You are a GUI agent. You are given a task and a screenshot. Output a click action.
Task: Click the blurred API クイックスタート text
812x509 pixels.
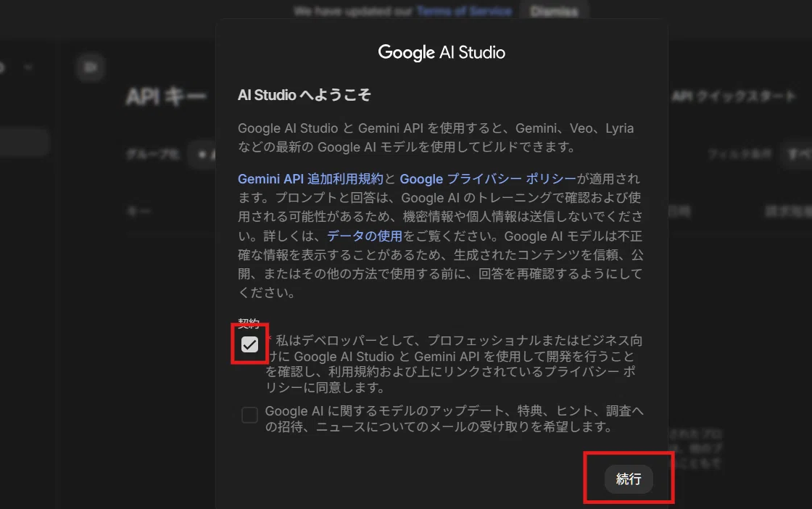pos(733,96)
